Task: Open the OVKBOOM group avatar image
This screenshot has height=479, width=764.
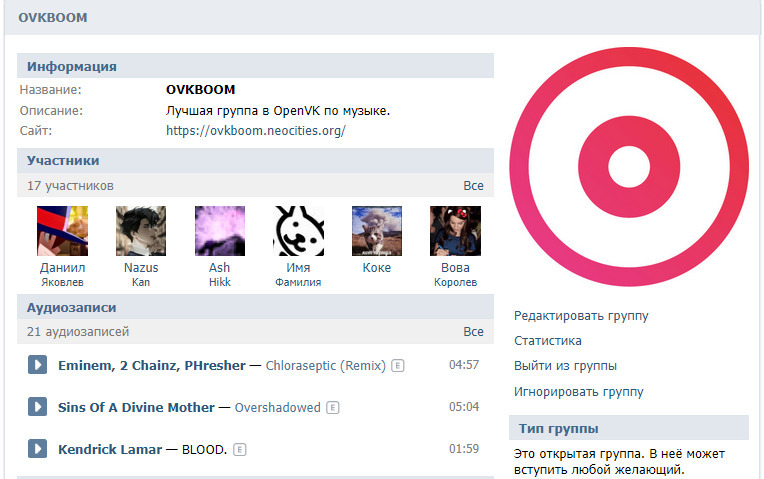Action: tap(629, 167)
